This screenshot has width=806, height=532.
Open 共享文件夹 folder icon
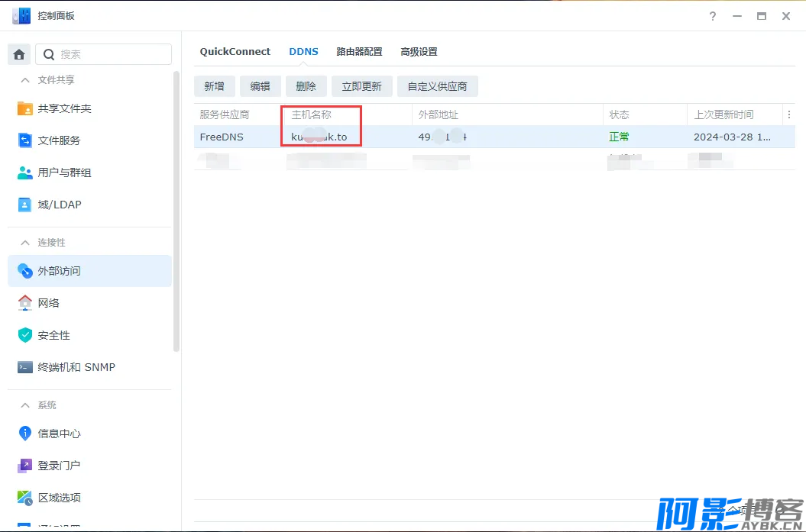tap(24, 108)
